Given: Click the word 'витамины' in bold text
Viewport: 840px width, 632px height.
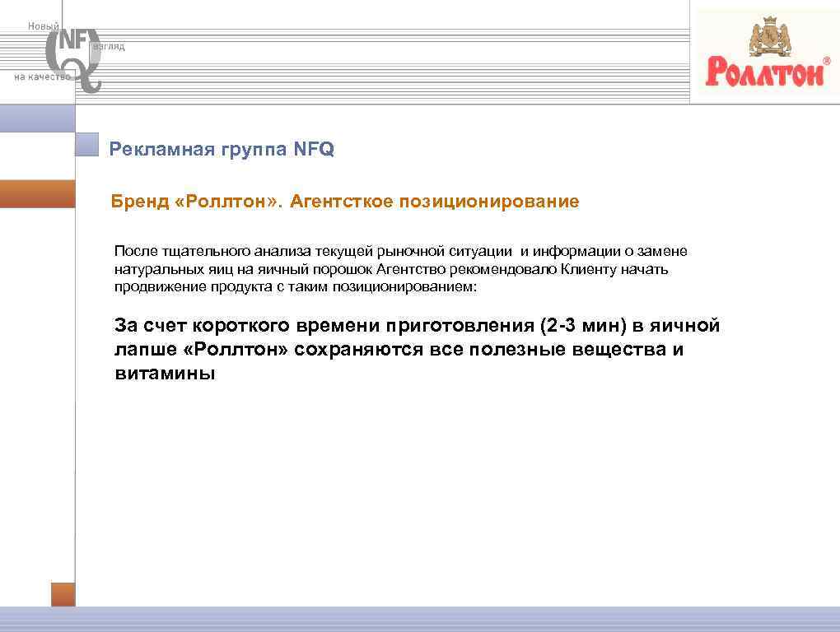Looking at the screenshot, I should [165, 373].
